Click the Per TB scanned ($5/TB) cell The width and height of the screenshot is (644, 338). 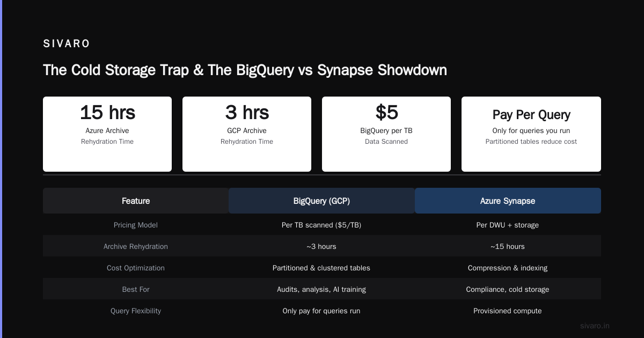pos(321,225)
